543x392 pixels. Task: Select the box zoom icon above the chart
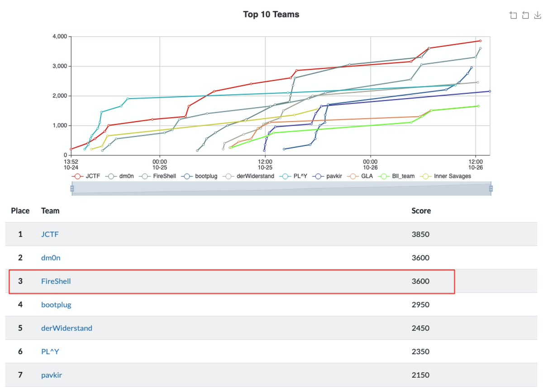[513, 14]
